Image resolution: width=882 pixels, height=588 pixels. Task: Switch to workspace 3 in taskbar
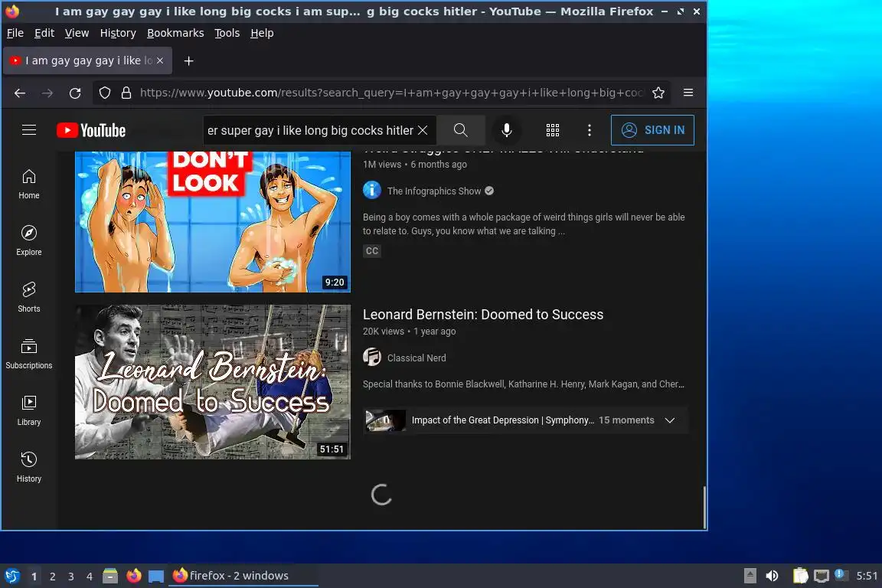tap(71, 577)
